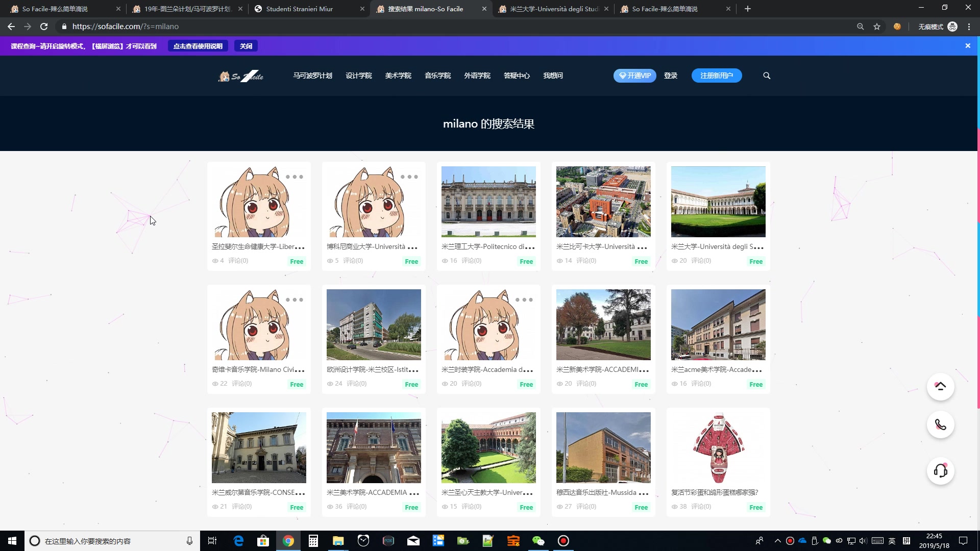Click the 开通VIP button
Viewport: 980px width, 551px height.
tap(634, 76)
